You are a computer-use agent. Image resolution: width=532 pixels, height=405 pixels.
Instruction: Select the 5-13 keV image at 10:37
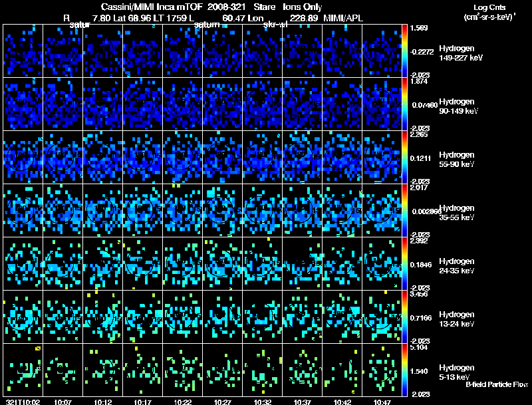(x=303, y=370)
